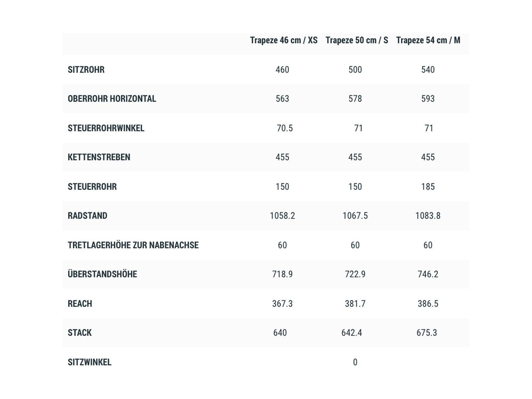Click the Trapeze 50 cm / S column header
The height and width of the screenshot is (399, 532).
pyautogui.click(x=356, y=40)
